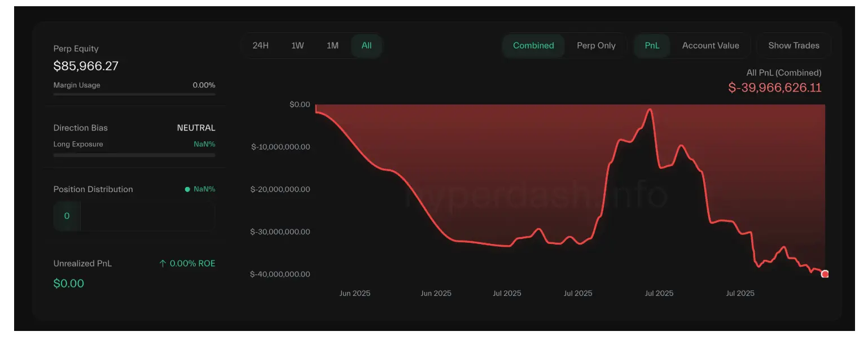868x340 pixels.
Task: Select the 24H time range
Action: 261,46
